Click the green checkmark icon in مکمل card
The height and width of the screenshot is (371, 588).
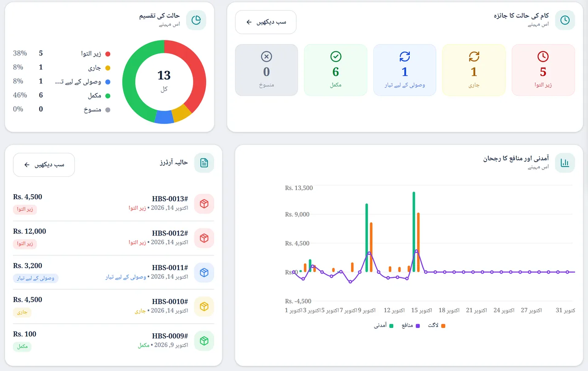[x=336, y=56]
